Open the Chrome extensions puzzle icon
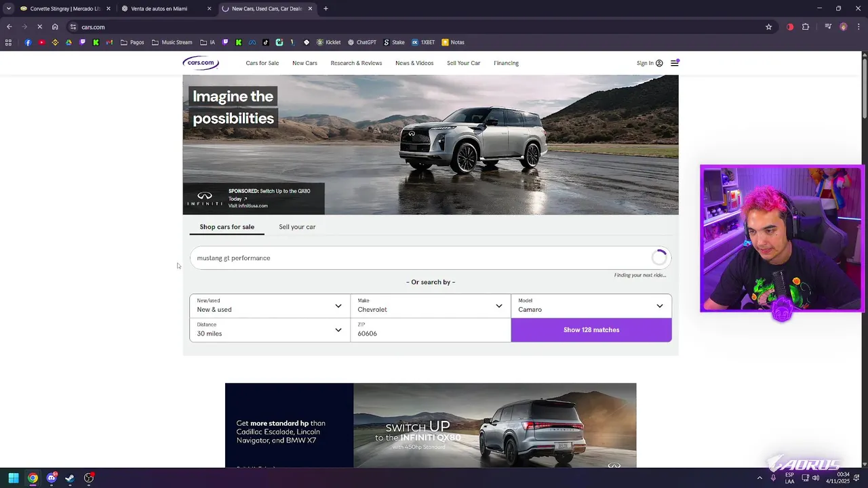 (x=806, y=27)
